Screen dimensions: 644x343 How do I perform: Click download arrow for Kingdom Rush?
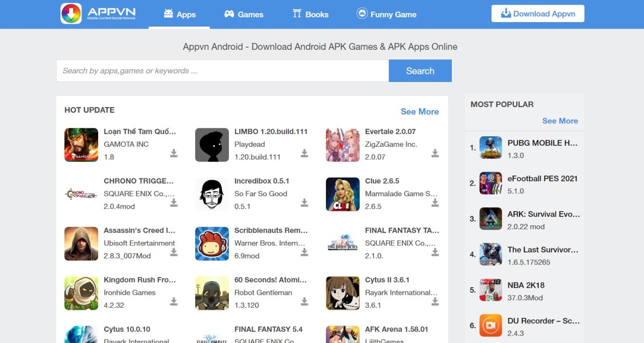tap(174, 301)
